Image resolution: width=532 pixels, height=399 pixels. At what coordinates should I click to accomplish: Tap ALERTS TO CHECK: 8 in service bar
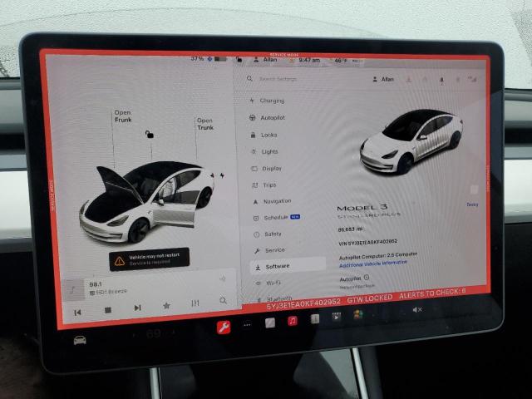click(432, 293)
